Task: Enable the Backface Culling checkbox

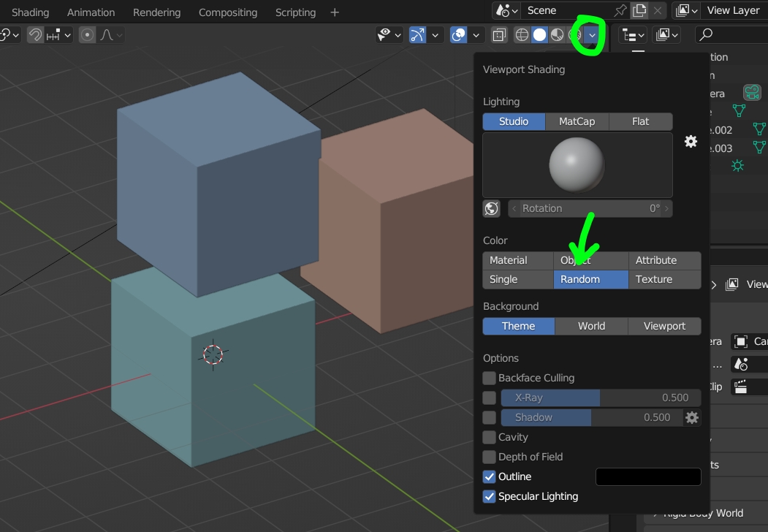Action: pyautogui.click(x=488, y=378)
